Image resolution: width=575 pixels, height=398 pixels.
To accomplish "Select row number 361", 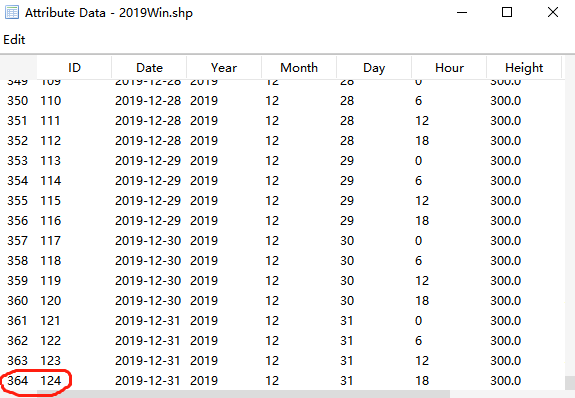I will pos(18,321).
